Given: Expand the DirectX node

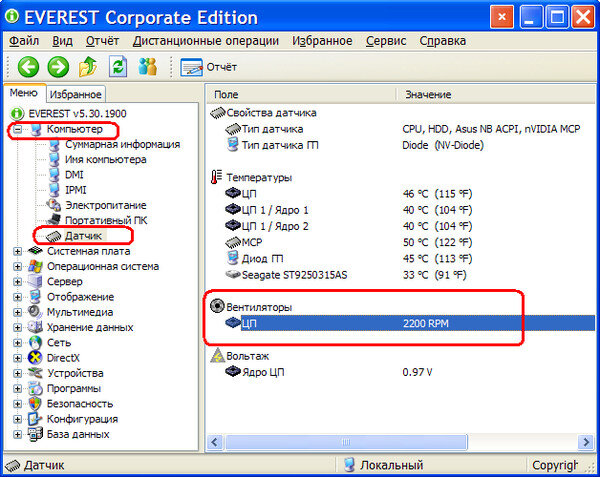Looking at the screenshot, I should pos(17,358).
